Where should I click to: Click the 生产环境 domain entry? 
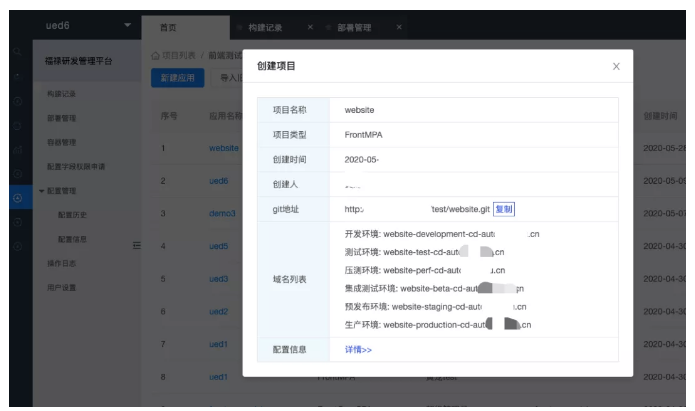point(438,325)
